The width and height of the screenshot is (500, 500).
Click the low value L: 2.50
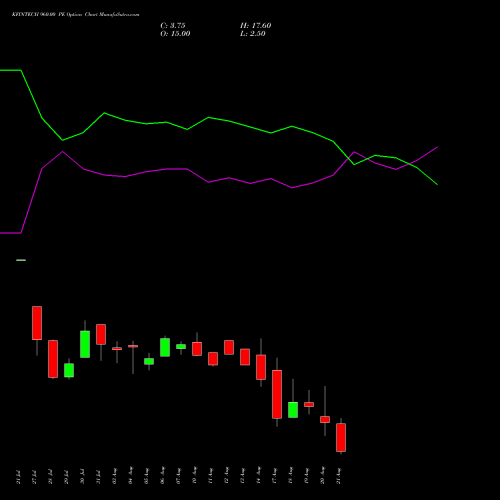pos(253,33)
